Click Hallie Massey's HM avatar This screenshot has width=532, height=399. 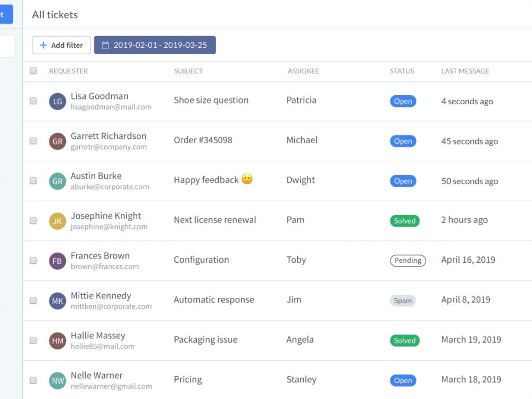point(57,340)
